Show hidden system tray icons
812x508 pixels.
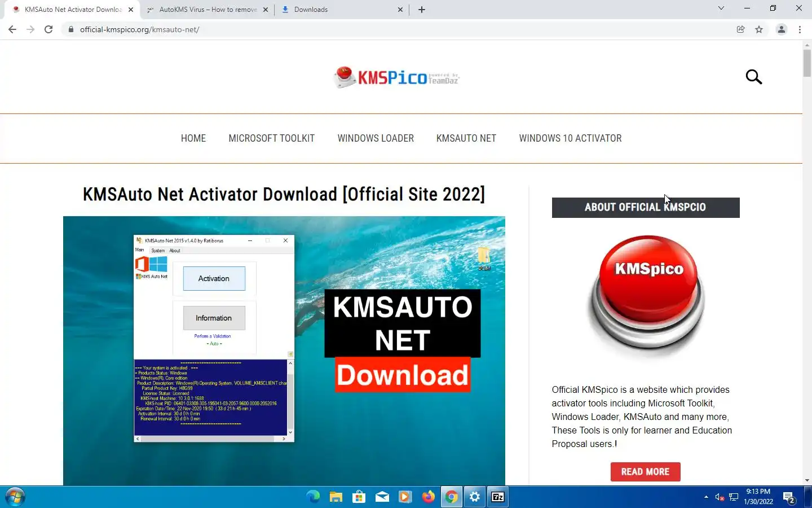point(706,497)
